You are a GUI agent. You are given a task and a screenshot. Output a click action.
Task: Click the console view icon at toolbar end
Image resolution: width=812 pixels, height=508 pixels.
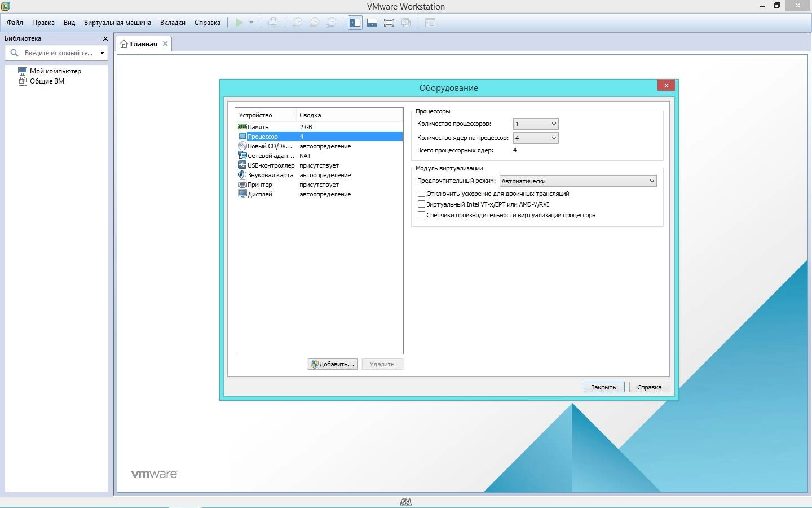[430, 23]
